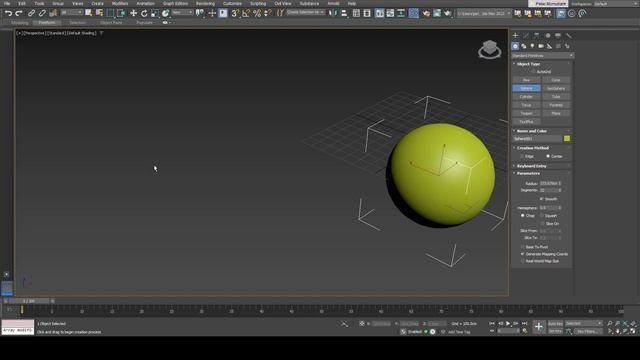Toggle the Percent Snap icon

point(257,13)
